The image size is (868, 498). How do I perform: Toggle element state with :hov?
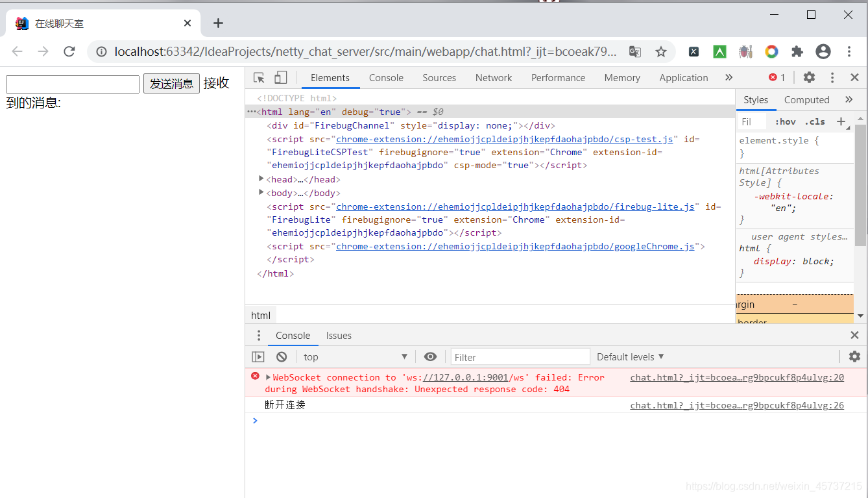coord(785,121)
